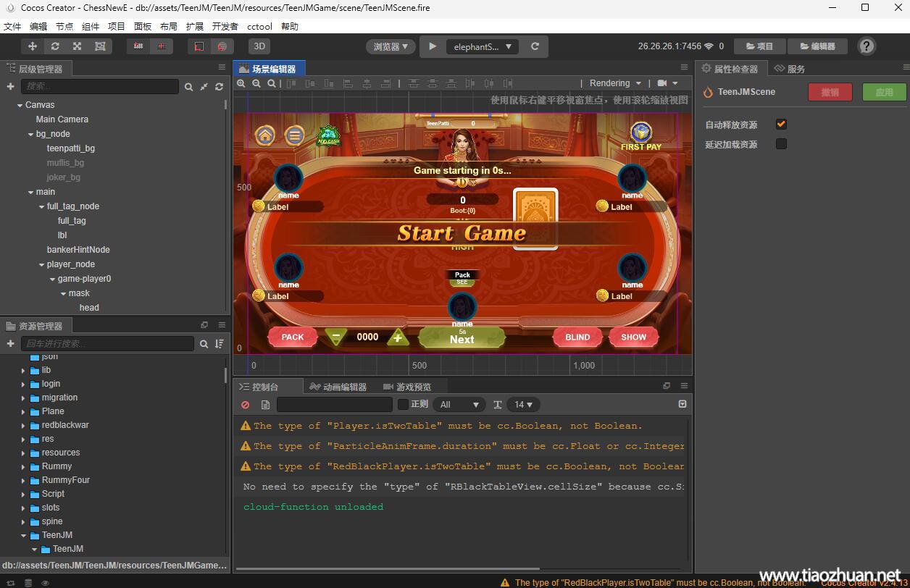This screenshot has width=910, height=588.
Task: Enable the 延迟加载资源 checkbox
Action: pos(780,144)
